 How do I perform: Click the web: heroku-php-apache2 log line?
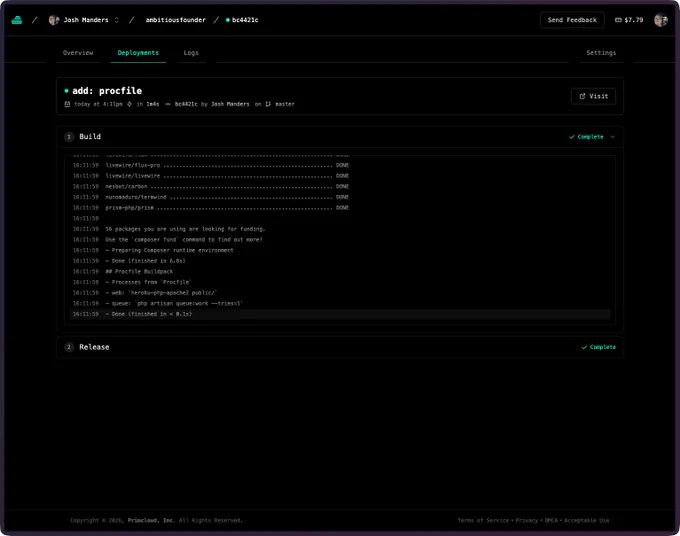(x=340, y=293)
